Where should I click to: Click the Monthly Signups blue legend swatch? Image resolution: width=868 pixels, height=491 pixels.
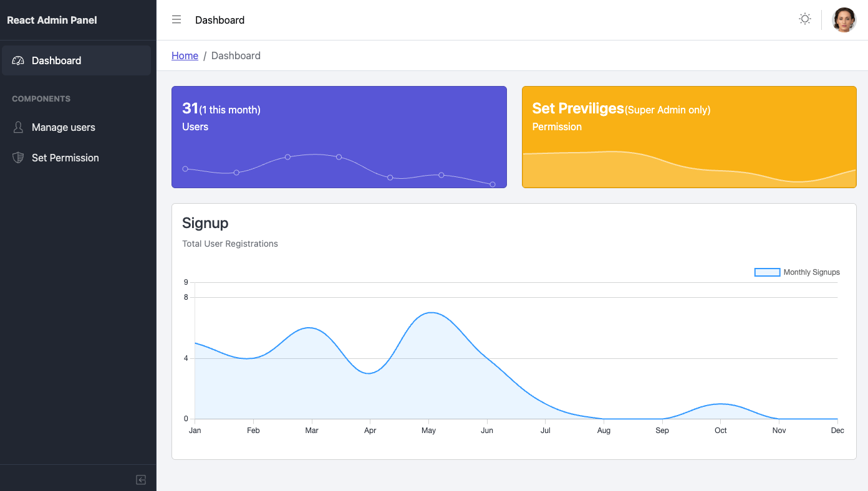click(767, 272)
